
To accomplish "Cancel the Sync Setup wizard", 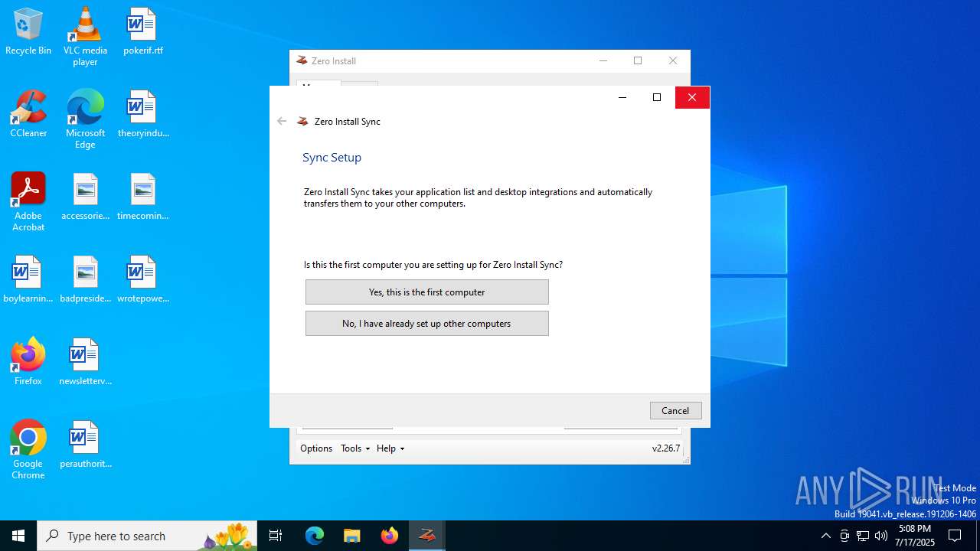I will (675, 410).
